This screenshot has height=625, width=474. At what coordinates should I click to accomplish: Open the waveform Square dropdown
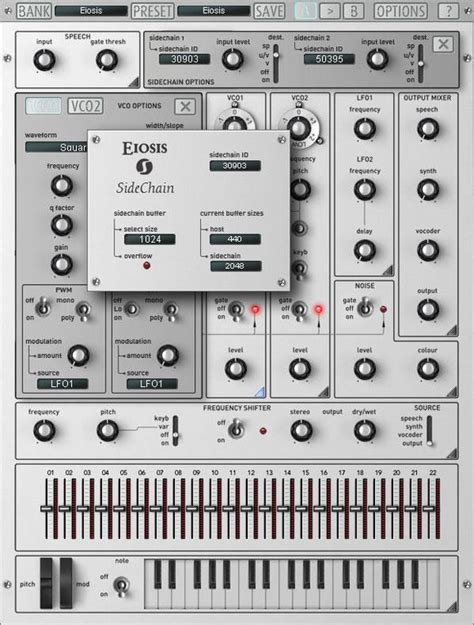(56, 147)
